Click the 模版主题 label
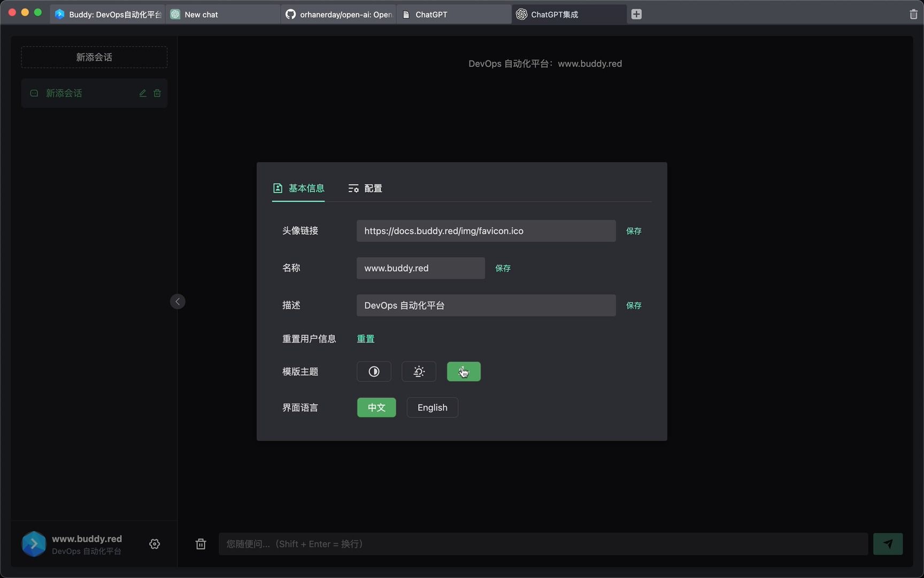924x578 pixels. (301, 371)
